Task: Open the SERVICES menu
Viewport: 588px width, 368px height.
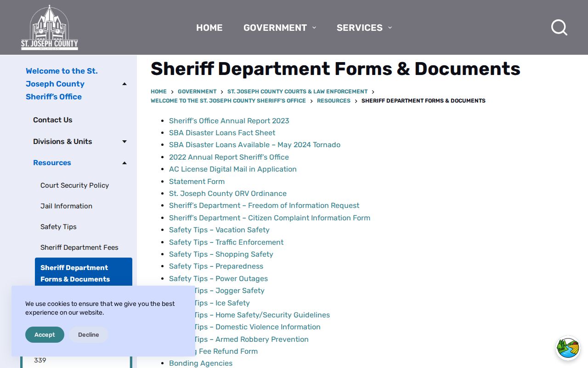Action: pos(360,28)
